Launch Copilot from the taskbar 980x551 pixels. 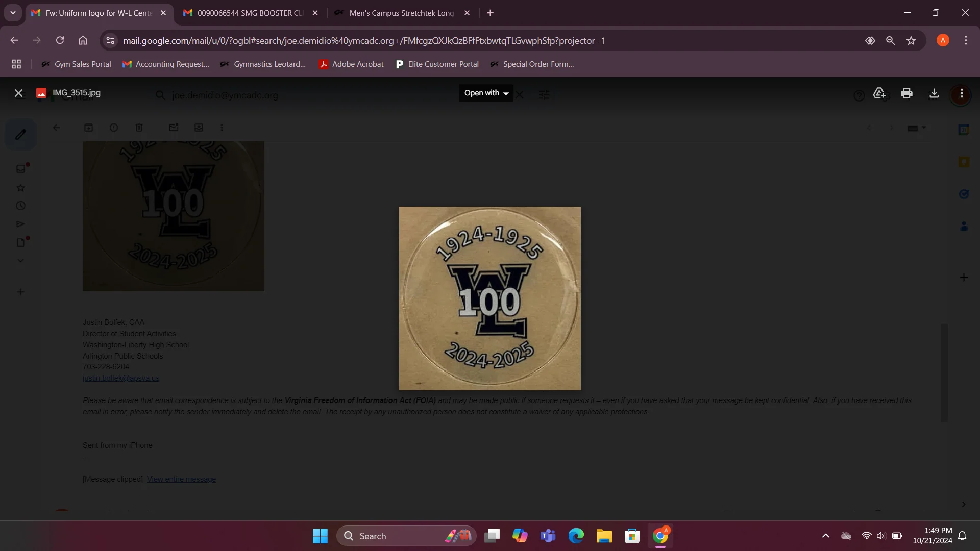tap(520, 536)
